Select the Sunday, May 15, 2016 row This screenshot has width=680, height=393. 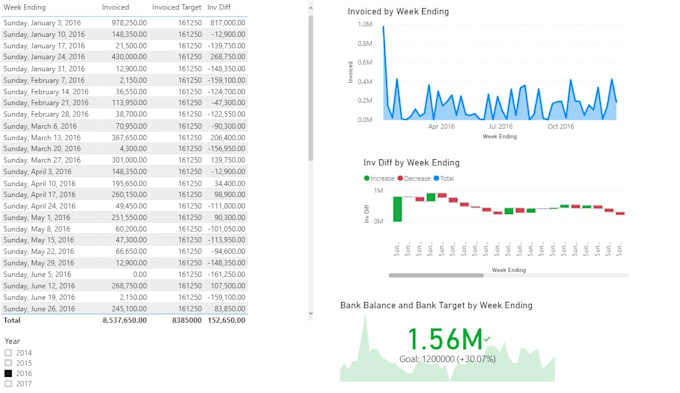coord(124,240)
